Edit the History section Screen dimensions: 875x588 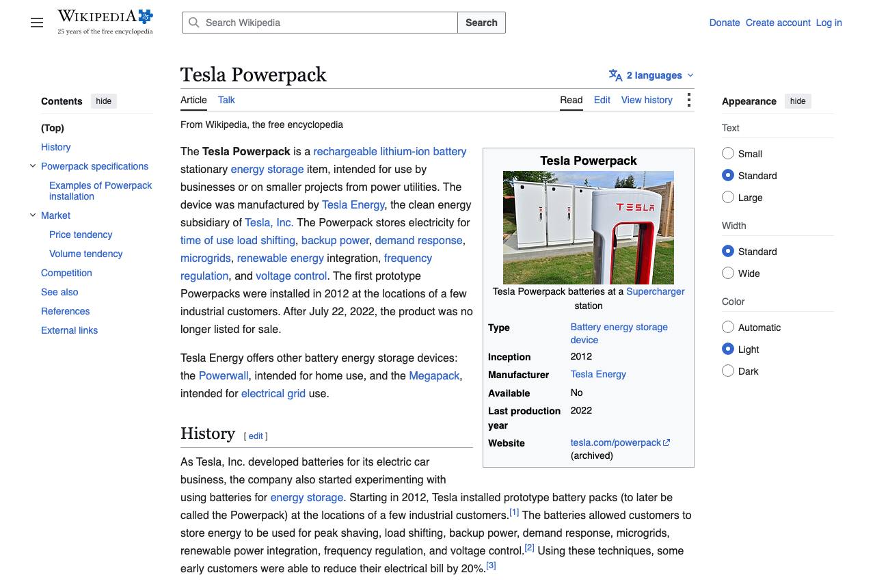click(x=256, y=436)
